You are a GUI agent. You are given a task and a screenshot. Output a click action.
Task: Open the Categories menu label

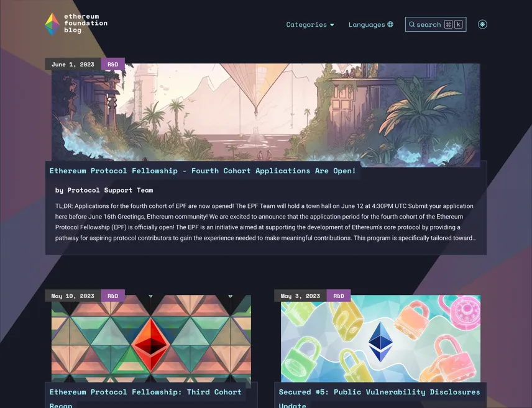(x=306, y=24)
